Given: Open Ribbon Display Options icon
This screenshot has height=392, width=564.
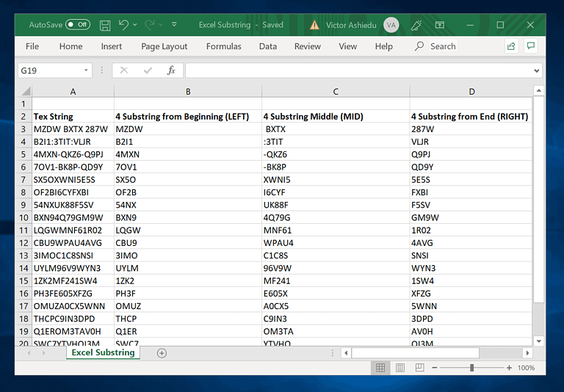Looking at the screenshot, I should (x=440, y=25).
